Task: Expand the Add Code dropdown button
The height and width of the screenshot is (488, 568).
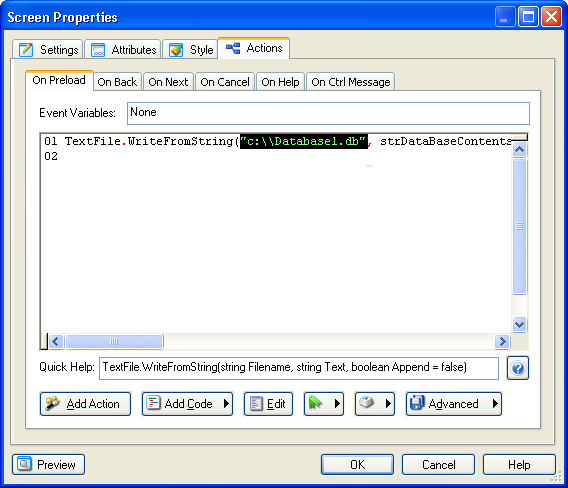Action: point(187,404)
